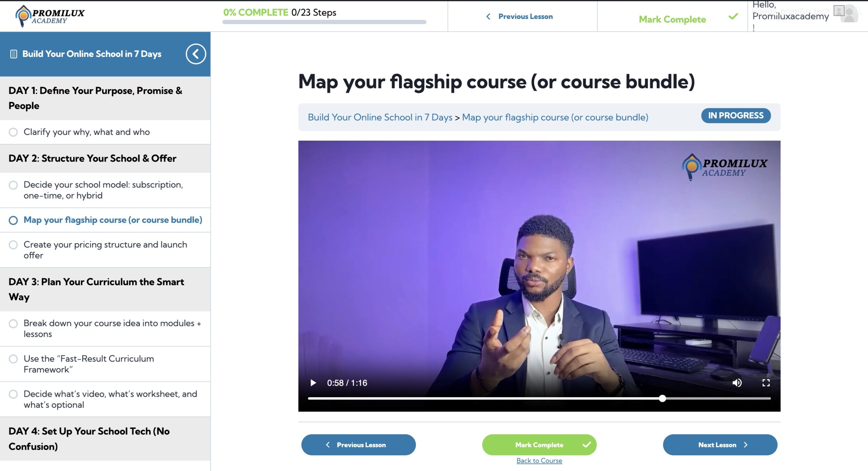Follow the Back to Course link
868x471 pixels.
point(539,460)
